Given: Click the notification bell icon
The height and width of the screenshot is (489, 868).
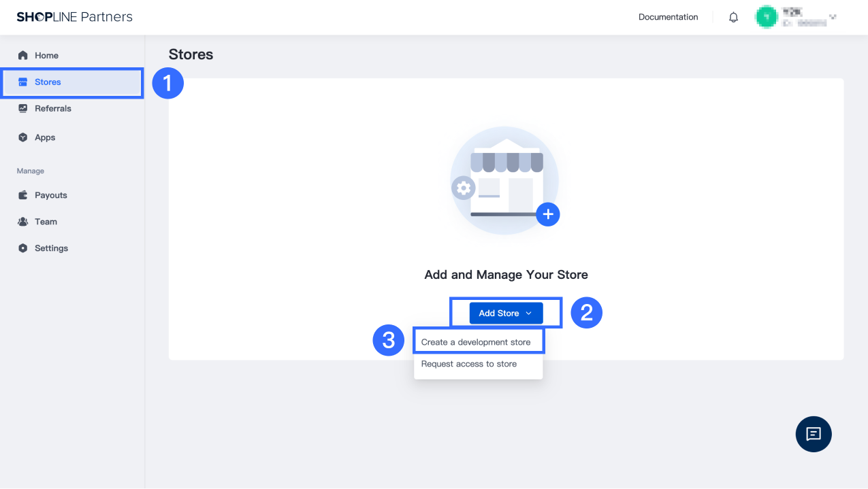Looking at the screenshot, I should click(x=733, y=17).
